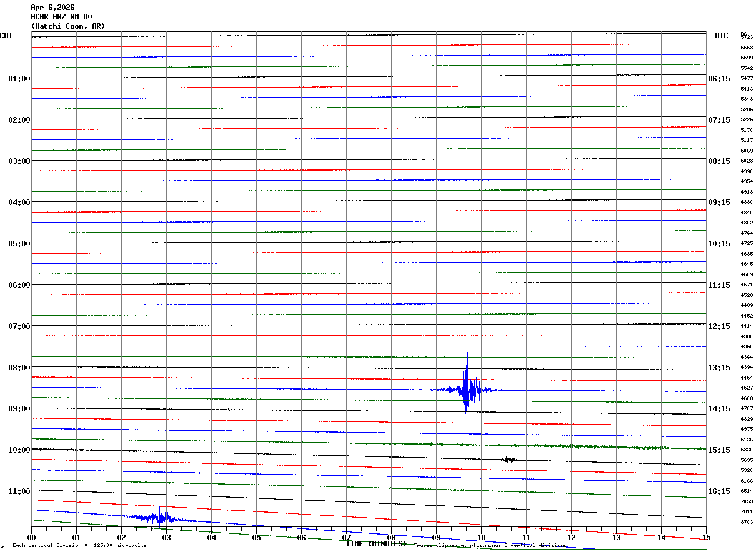The height and width of the screenshot is (554, 756).
Task: Click the Apr 6,2026 date header
Action: click(52, 8)
